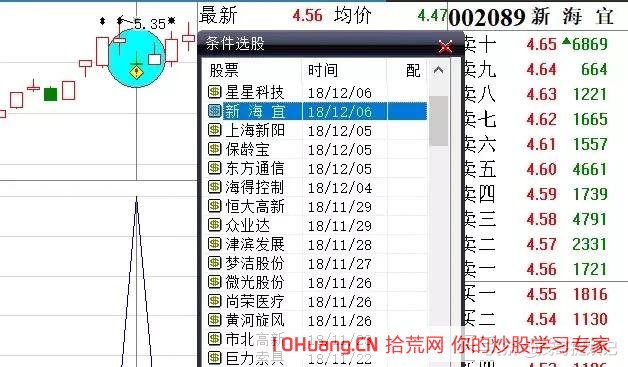Click the green candlestick on chart
The height and width of the screenshot is (367, 628).
coord(50,94)
